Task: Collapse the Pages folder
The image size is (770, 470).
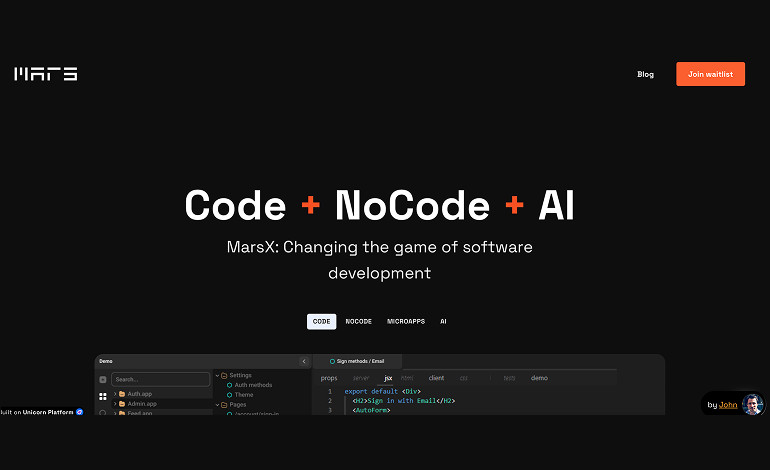Action: [217, 405]
